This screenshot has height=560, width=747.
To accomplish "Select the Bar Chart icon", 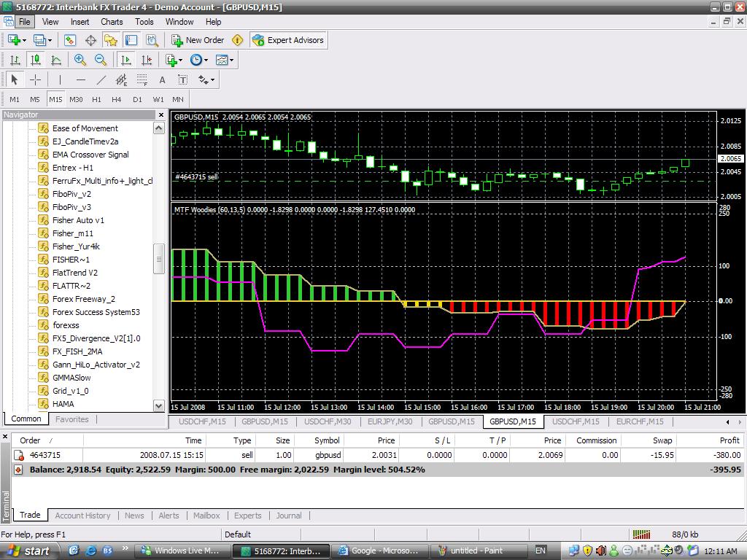I will [x=15, y=60].
